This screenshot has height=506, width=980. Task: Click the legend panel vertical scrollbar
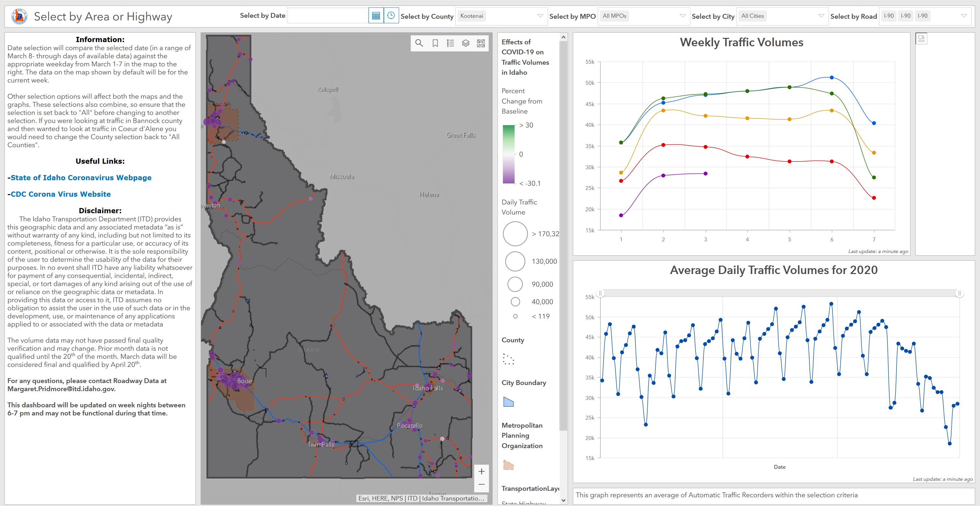point(563,236)
